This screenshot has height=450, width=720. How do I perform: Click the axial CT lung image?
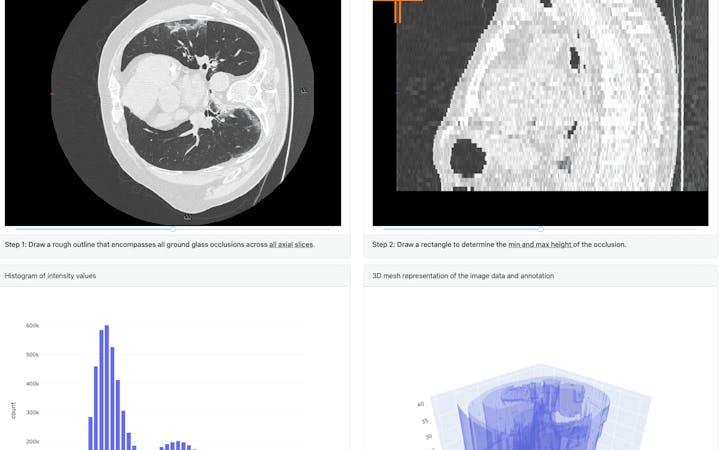tap(173, 112)
